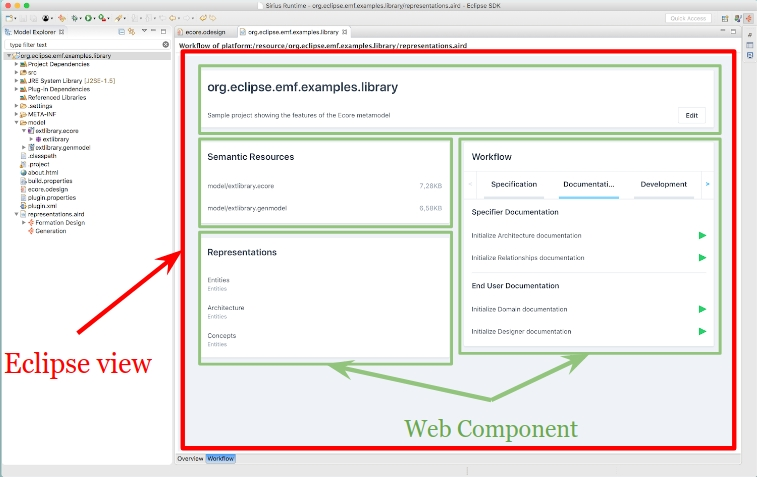The height and width of the screenshot is (477, 757).
Task: Collapse the model folder
Action: [x=16, y=122]
